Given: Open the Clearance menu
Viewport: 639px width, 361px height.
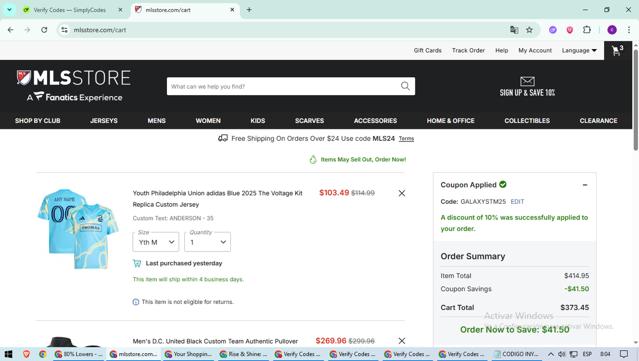Looking at the screenshot, I should click(598, 121).
